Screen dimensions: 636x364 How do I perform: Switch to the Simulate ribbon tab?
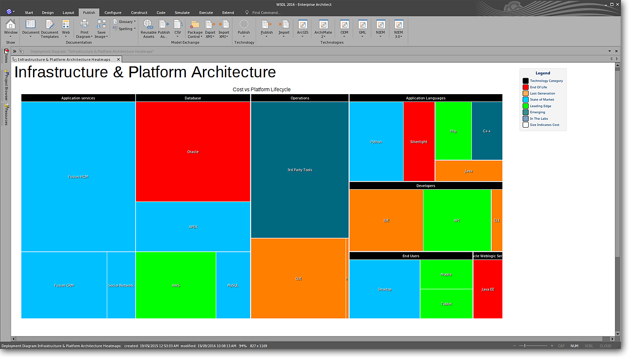click(x=182, y=13)
